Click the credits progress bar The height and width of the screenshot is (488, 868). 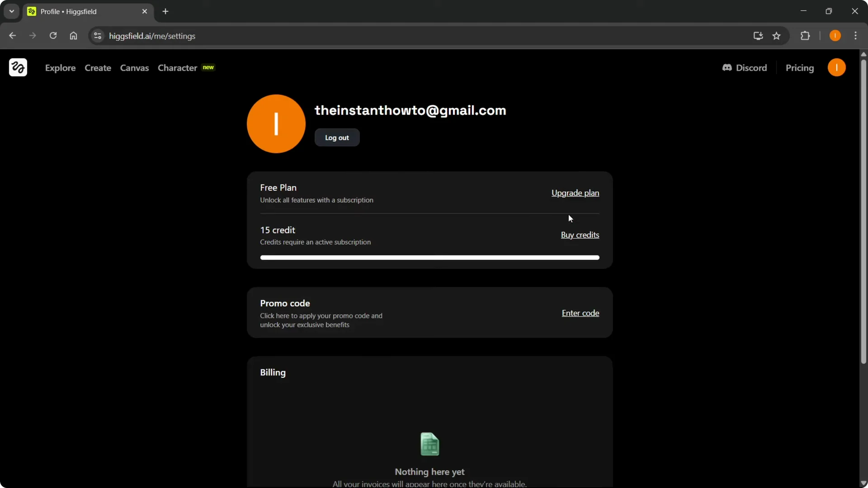(429, 258)
